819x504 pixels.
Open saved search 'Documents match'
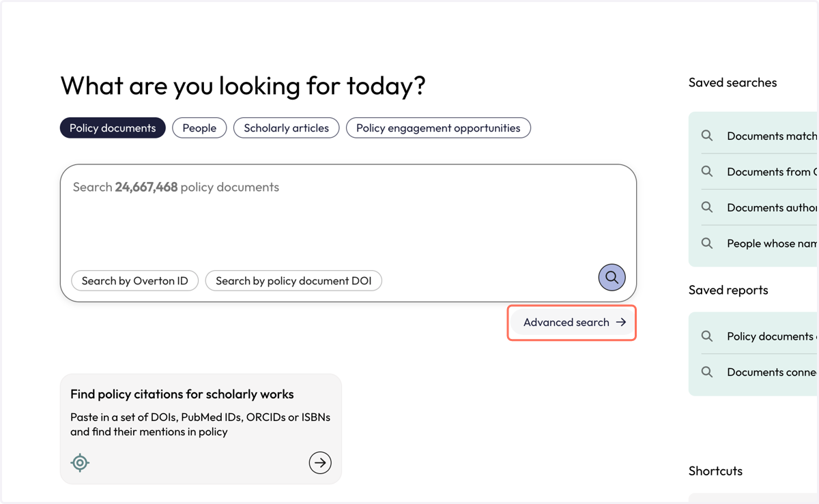772,136
